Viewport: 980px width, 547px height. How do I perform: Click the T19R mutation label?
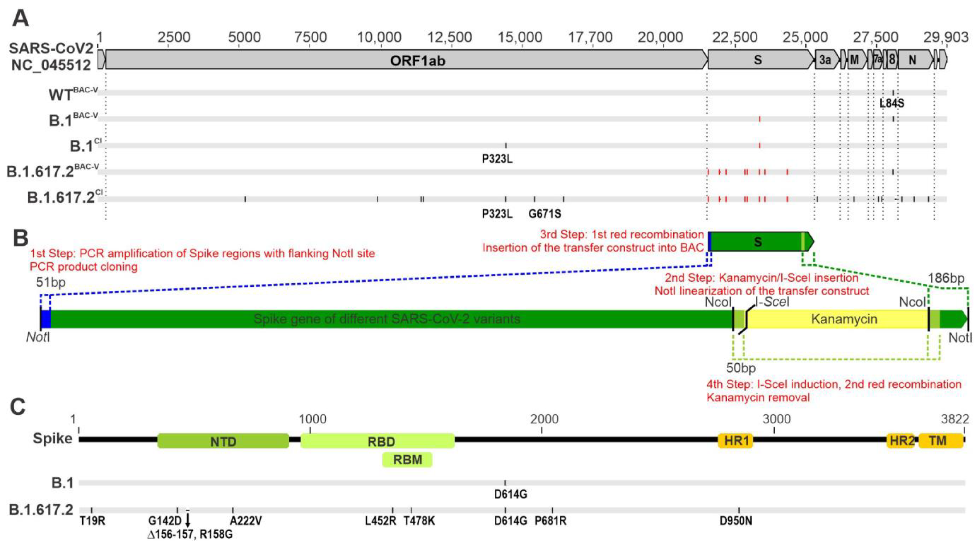(93, 521)
